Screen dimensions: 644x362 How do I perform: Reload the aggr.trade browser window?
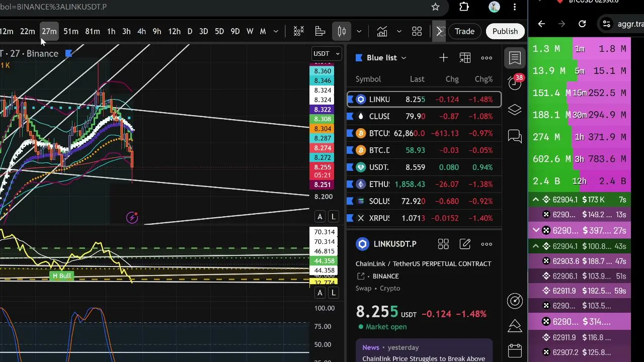tap(582, 24)
